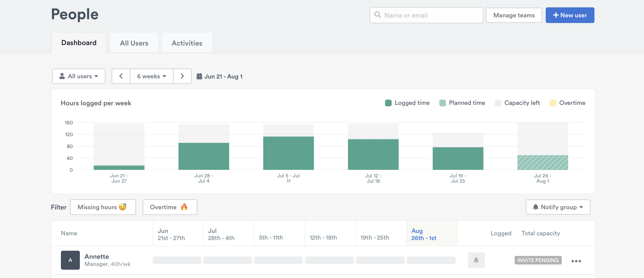Toggle Planned time legend item

click(462, 103)
